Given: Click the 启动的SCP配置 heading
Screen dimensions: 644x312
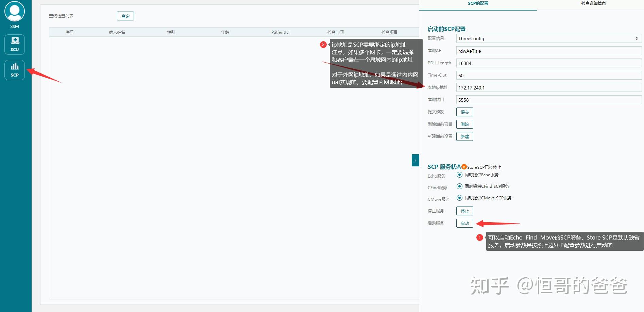Looking at the screenshot, I should tap(446, 29).
